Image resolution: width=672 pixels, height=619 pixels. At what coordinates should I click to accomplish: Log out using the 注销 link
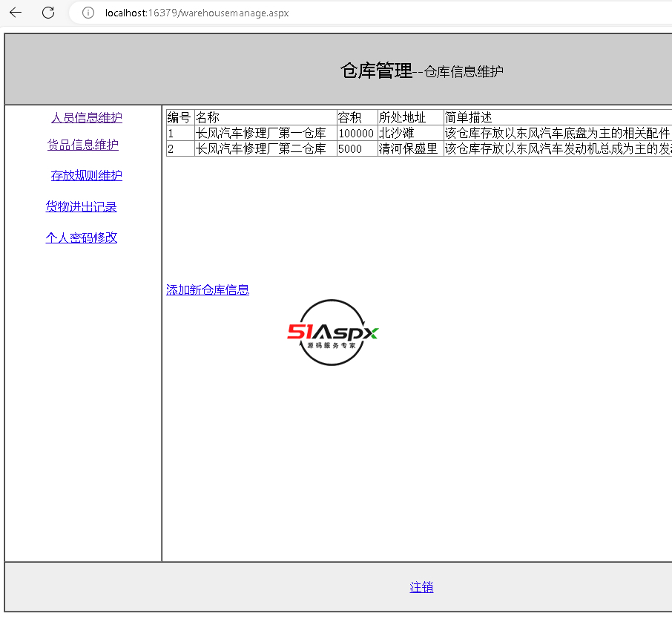(421, 587)
